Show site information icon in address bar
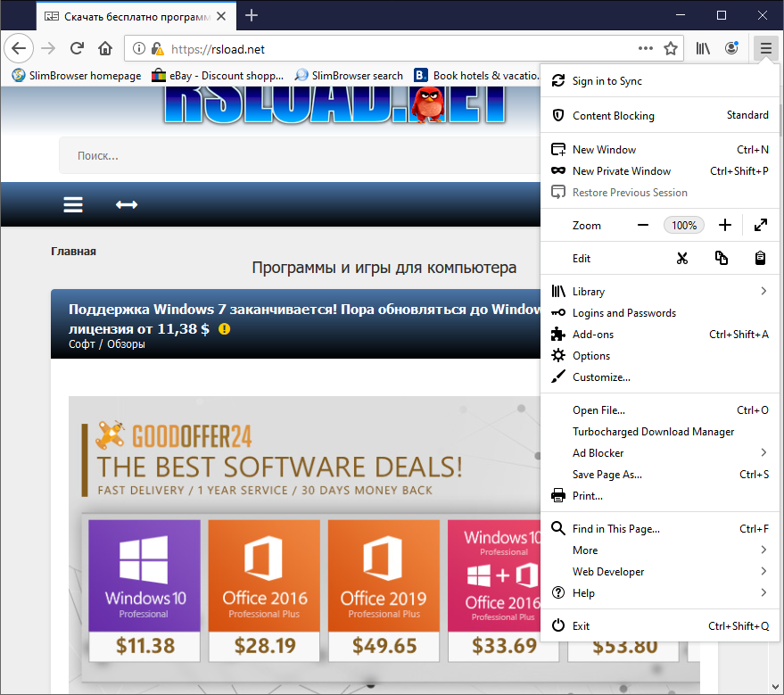Image resolution: width=784 pixels, height=695 pixels. 138,48
